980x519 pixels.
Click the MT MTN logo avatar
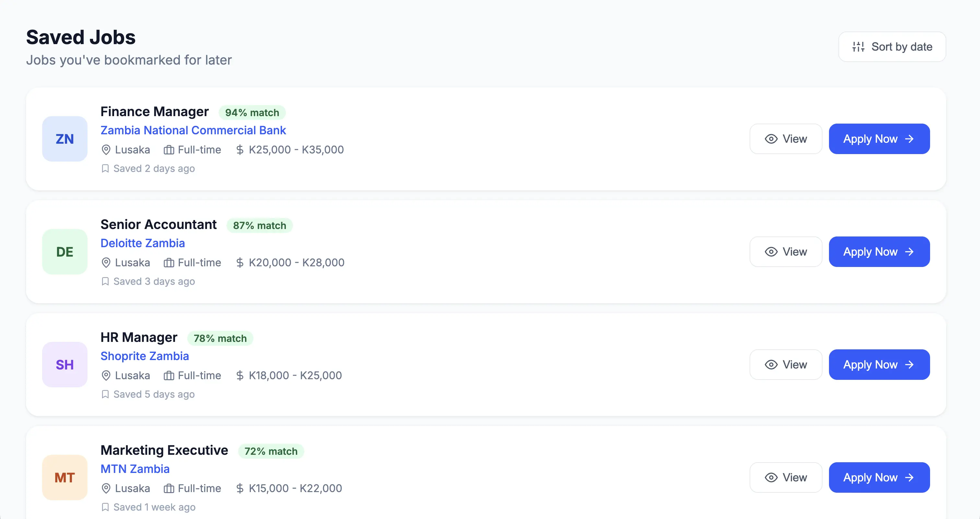65,477
